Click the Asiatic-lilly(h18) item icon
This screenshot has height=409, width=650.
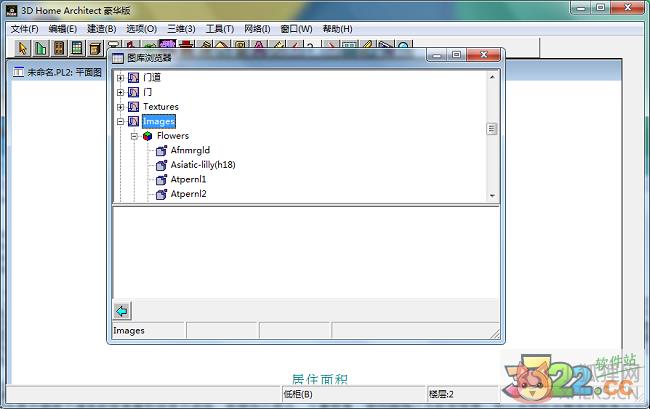(x=161, y=165)
